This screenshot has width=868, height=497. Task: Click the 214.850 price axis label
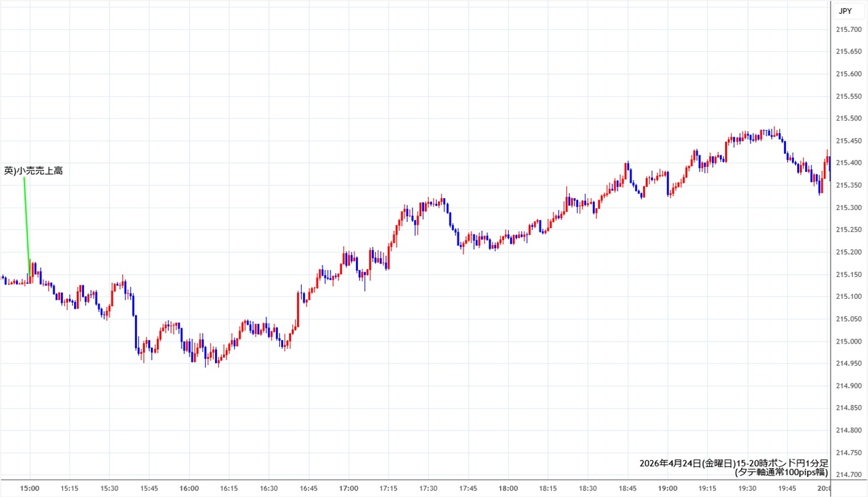847,408
